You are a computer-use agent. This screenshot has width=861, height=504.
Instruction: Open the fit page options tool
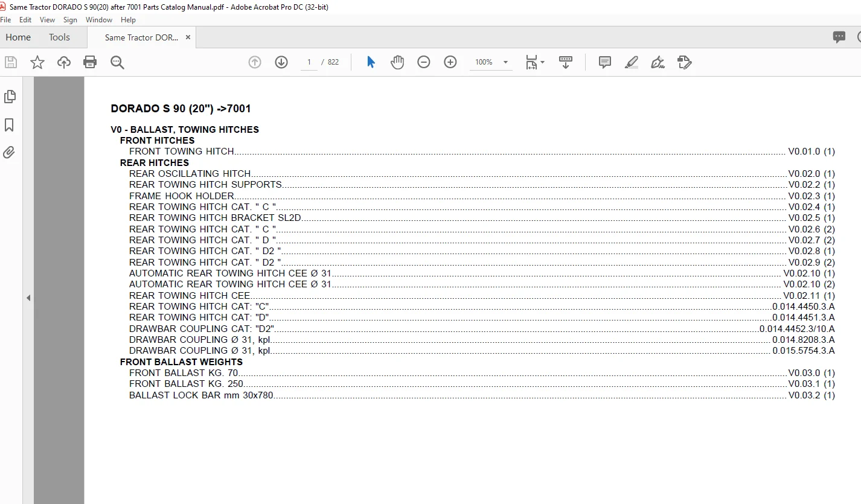tap(531, 62)
